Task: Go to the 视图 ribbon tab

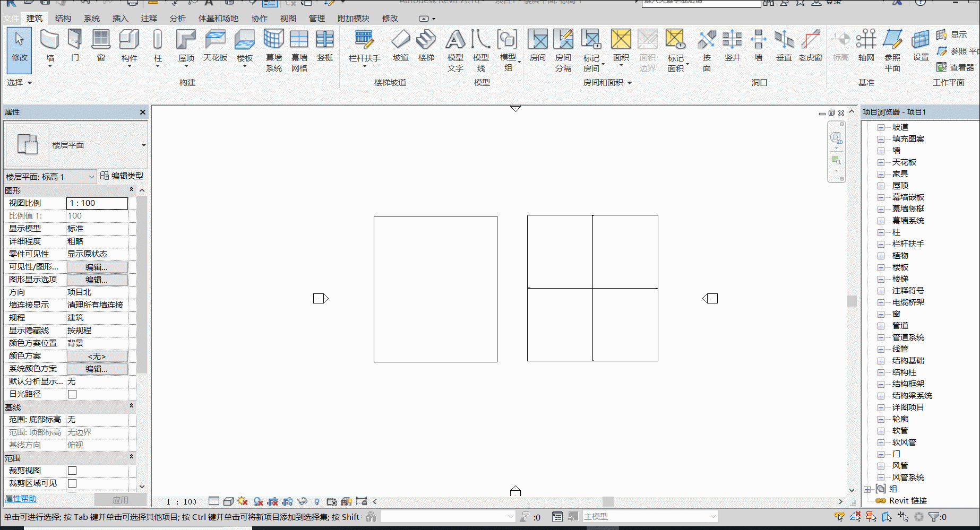Action: click(x=288, y=19)
